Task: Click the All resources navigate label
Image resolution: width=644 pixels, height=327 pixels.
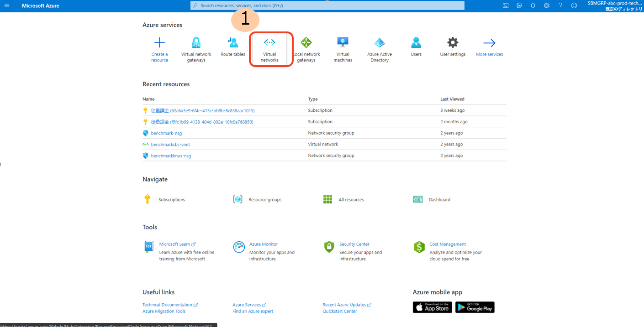Action: point(351,200)
